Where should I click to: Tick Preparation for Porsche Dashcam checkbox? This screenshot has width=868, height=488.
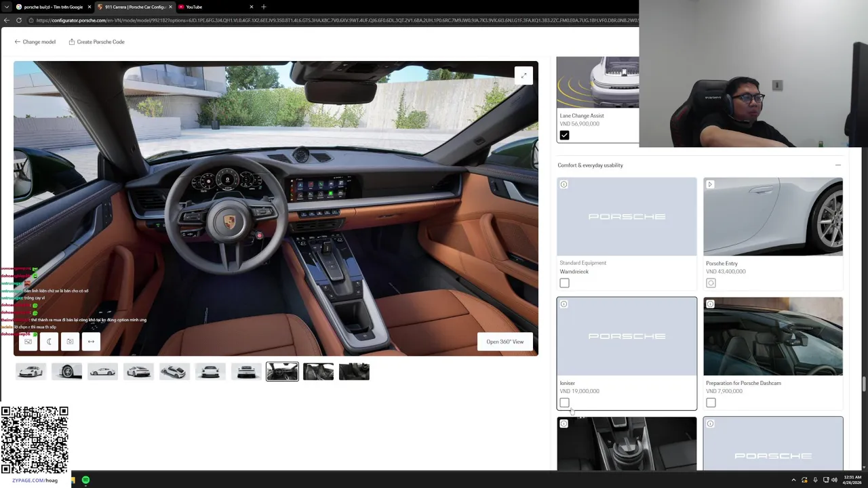[711, 403]
